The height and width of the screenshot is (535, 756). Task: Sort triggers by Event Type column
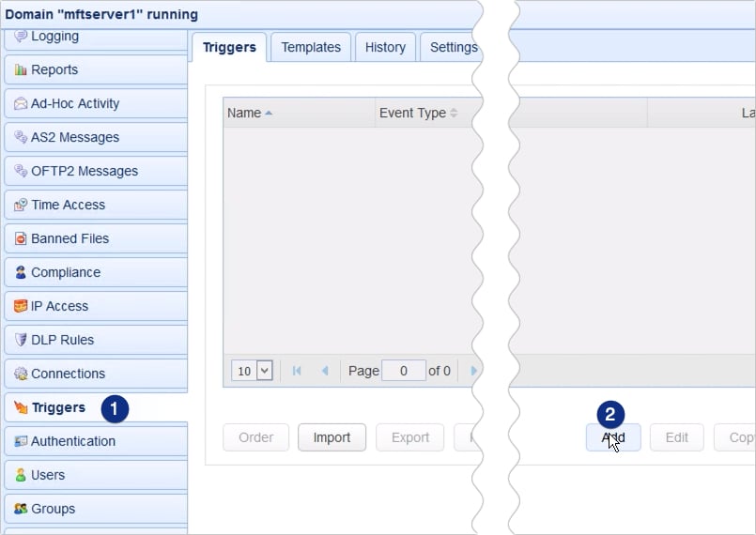click(x=417, y=113)
